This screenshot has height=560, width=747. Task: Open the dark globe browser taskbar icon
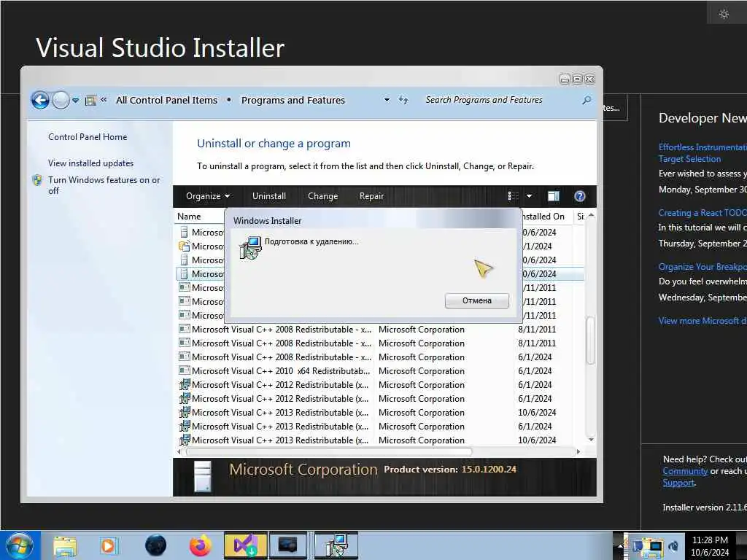pyautogui.click(x=156, y=545)
